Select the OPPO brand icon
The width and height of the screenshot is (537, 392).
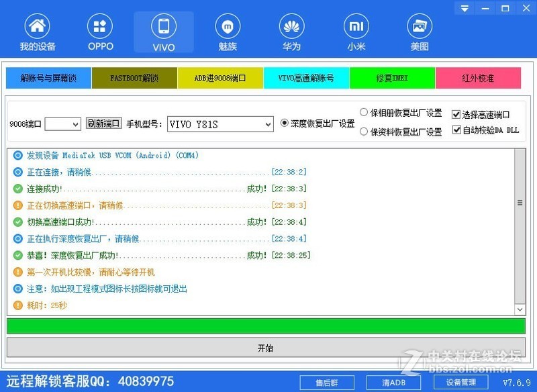100,32
